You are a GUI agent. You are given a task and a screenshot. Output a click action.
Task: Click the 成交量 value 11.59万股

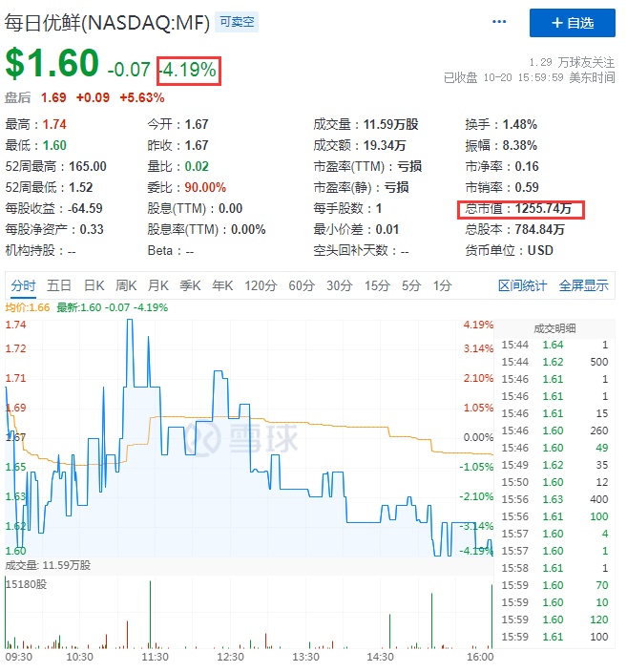click(391, 125)
